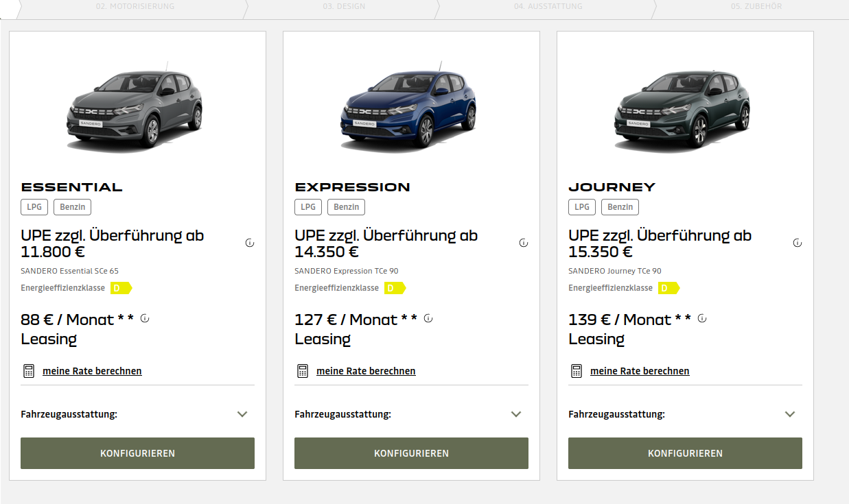Open info icon next to 88 € / Monat
849x504 pixels.
[x=145, y=318]
